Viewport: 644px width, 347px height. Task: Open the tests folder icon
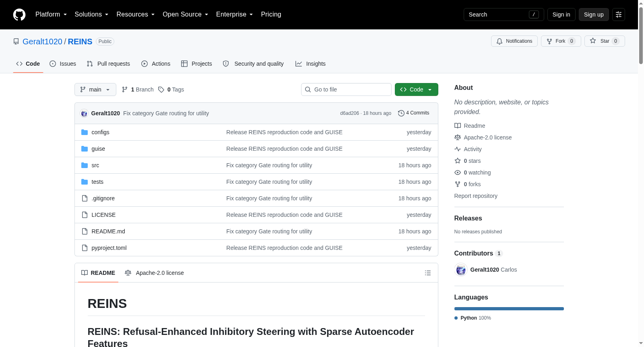(x=85, y=182)
